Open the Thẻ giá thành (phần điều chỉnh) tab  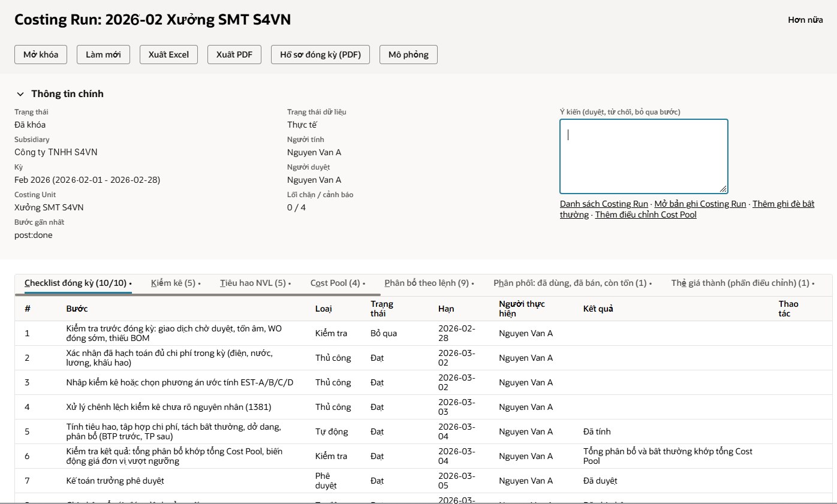[743, 283]
